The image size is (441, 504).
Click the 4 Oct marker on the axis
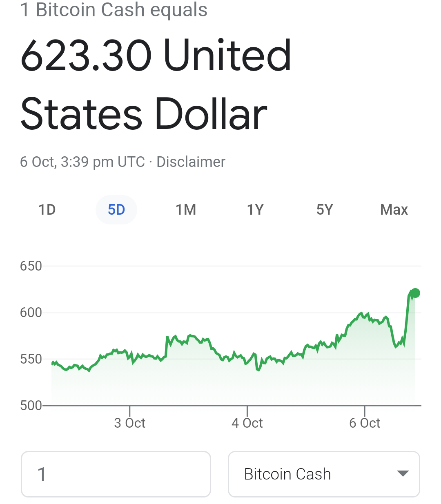[x=247, y=423]
